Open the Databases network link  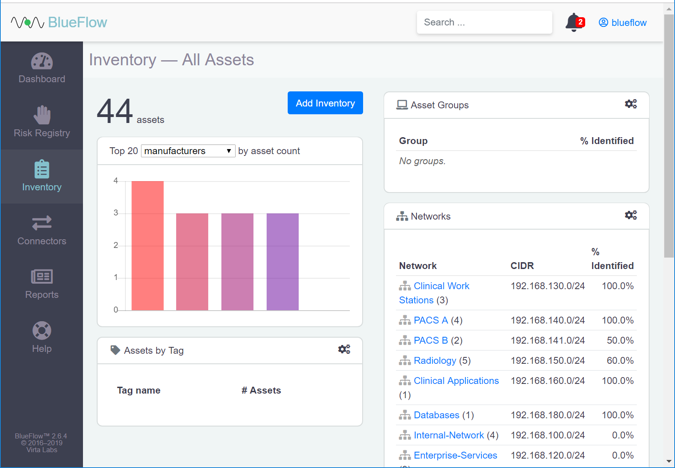(x=436, y=415)
